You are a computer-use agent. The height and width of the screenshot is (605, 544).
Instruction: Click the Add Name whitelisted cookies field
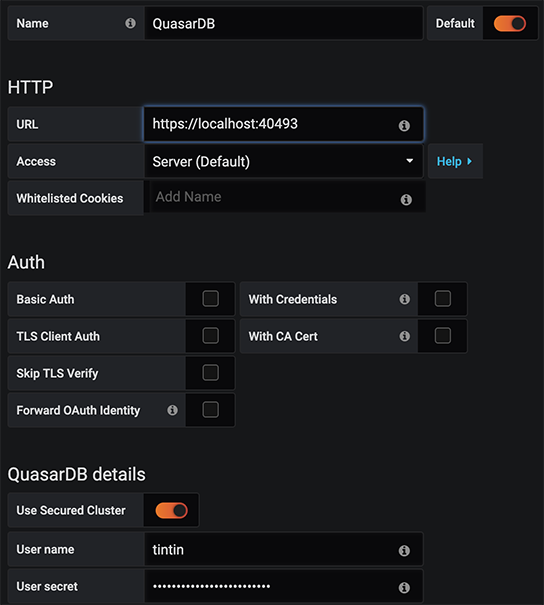click(x=287, y=197)
